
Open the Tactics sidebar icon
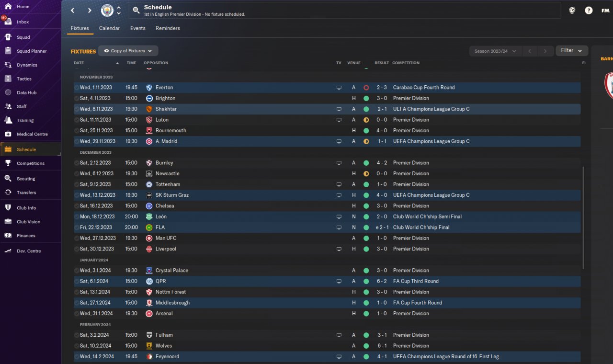[8, 79]
